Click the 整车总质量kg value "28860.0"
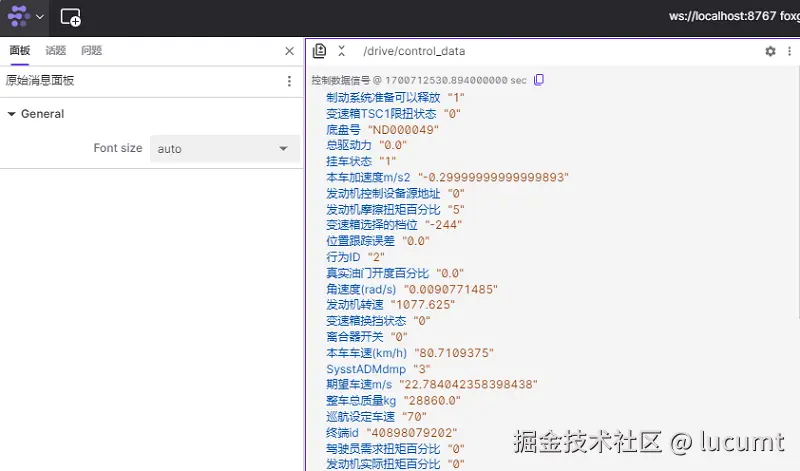Viewport: 800px width, 471px height. [x=432, y=401]
